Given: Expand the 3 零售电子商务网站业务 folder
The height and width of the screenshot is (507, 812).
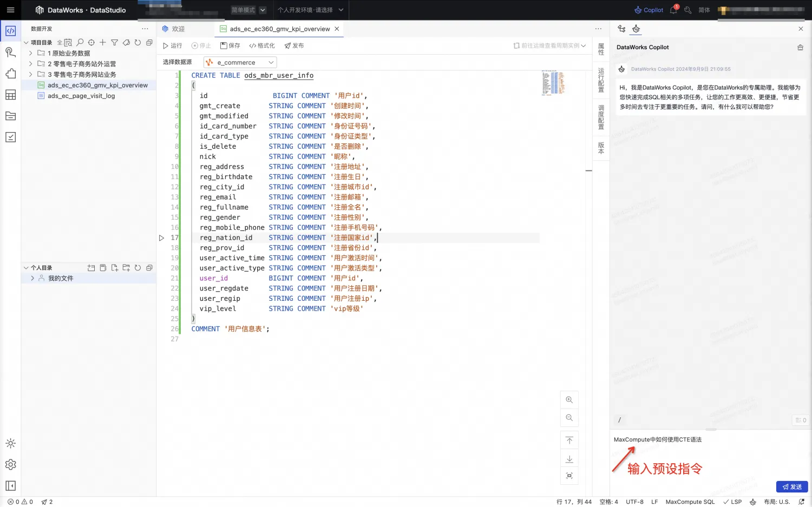Looking at the screenshot, I should 31,74.
